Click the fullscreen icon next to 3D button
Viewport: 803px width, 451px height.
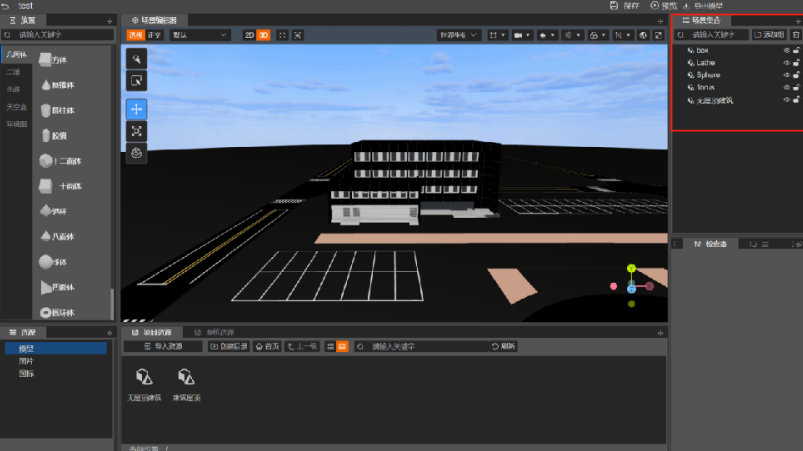click(282, 35)
